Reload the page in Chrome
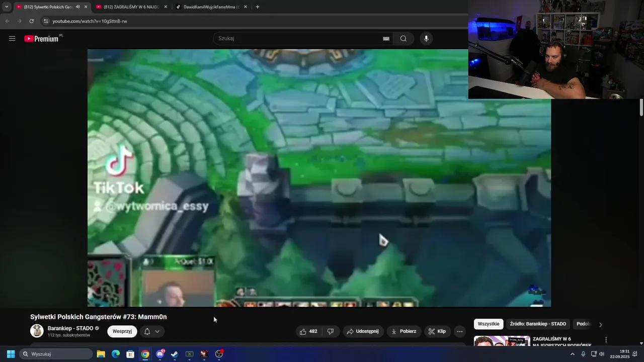 click(31, 21)
